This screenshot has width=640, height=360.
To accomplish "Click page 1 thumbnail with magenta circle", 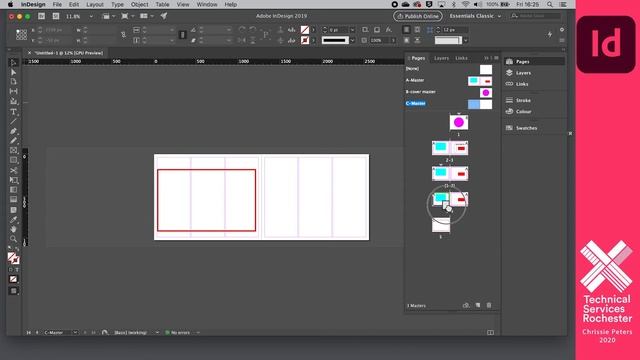I will click(459, 122).
